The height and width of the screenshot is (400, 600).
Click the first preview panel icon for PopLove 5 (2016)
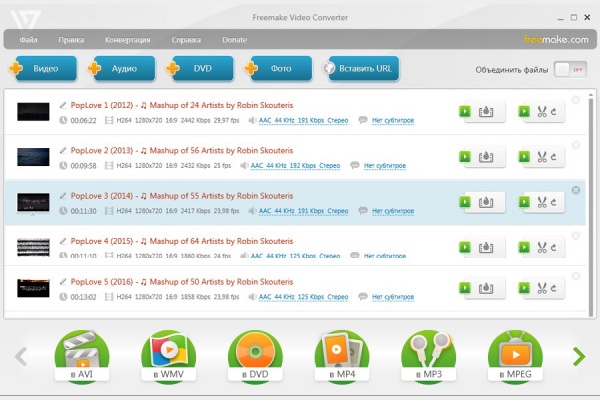point(486,288)
